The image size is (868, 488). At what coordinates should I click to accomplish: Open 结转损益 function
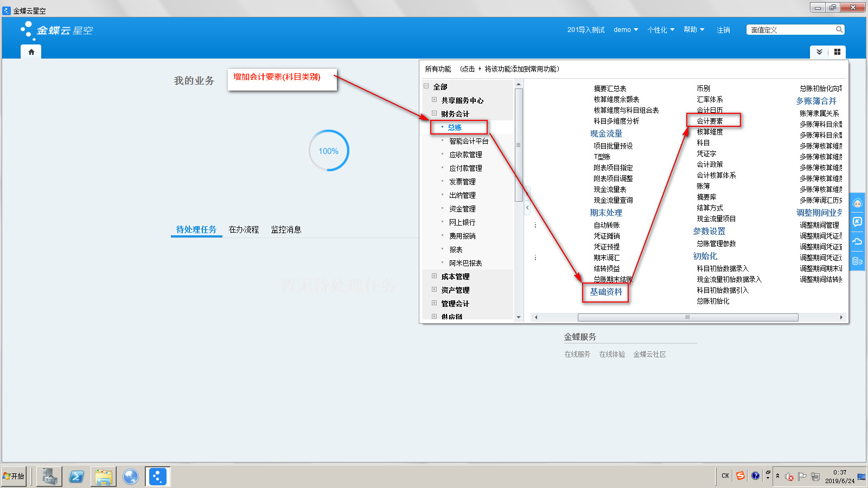[x=607, y=268]
